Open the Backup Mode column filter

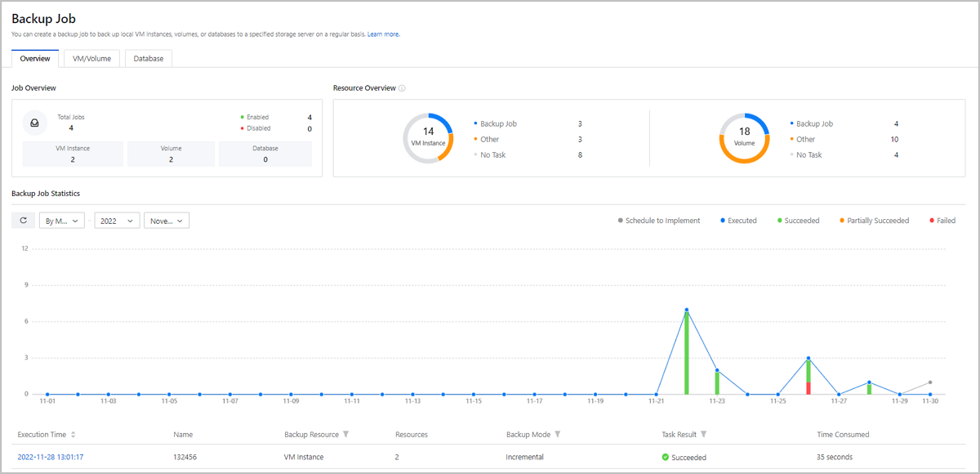pos(558,435)
